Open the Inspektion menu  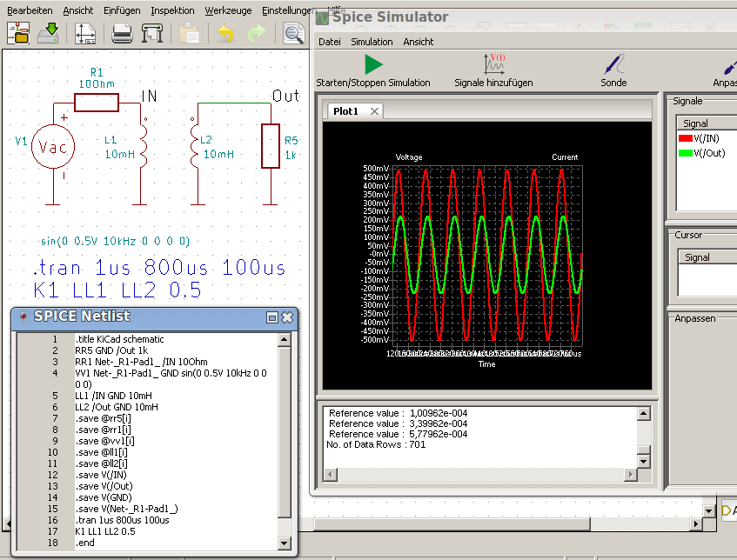(172, 10)
